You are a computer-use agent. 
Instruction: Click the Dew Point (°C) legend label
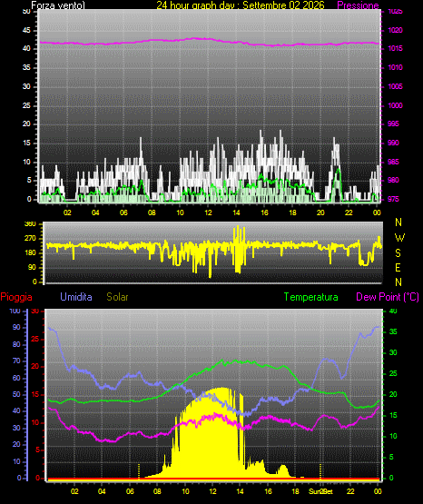388,297
